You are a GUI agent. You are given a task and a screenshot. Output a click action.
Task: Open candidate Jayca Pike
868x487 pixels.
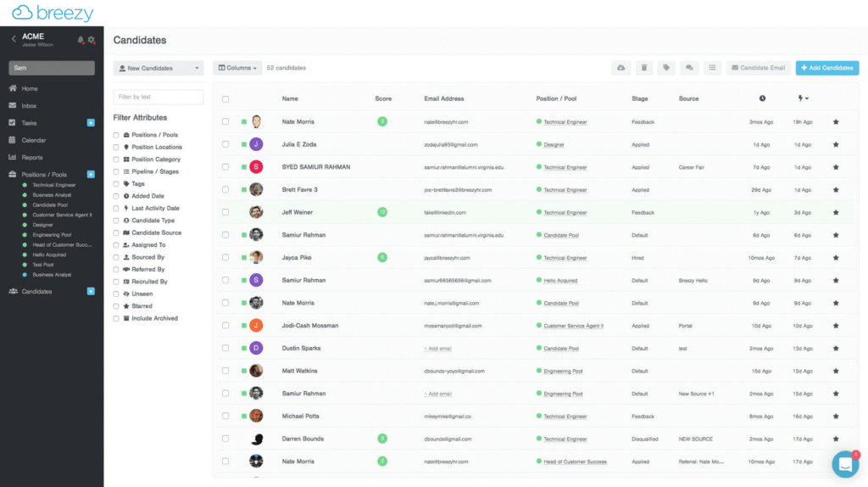(x=297, y=258)
